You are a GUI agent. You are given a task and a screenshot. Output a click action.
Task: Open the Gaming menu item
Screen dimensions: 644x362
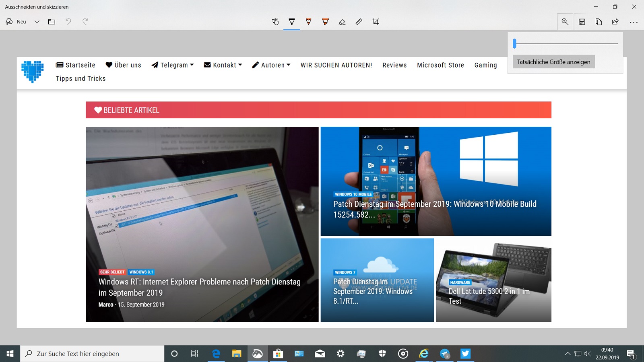click(485, 65)
